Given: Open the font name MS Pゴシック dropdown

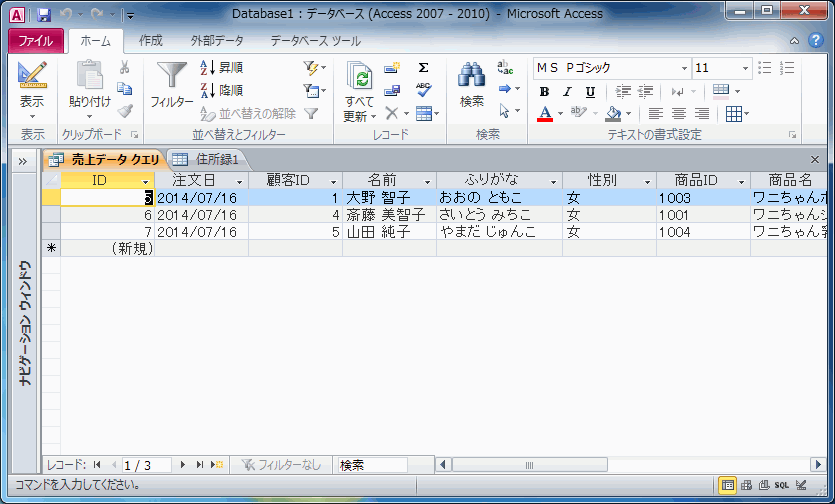Looking at the screenshot, I should pos(684,68).
